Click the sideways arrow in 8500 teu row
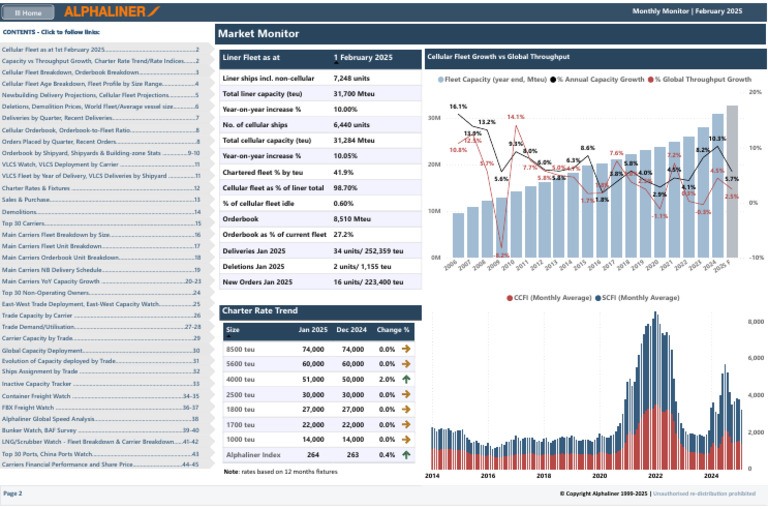Viewport: 768px width, 509px height. click(406, 349)
